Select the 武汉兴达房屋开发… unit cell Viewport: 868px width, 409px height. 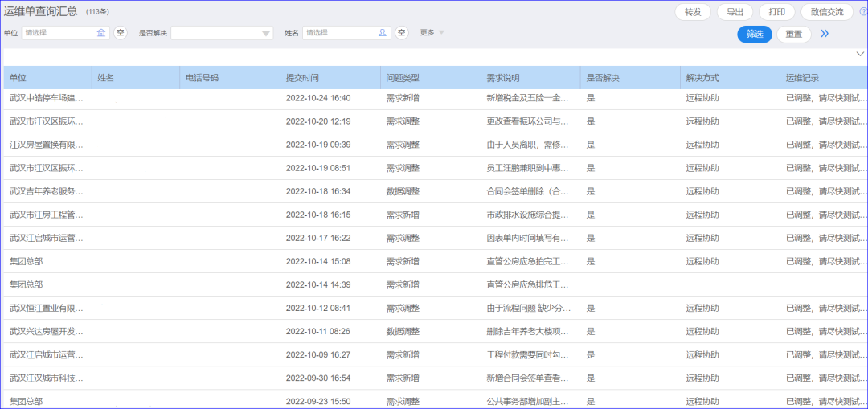(x=47, y=331)
